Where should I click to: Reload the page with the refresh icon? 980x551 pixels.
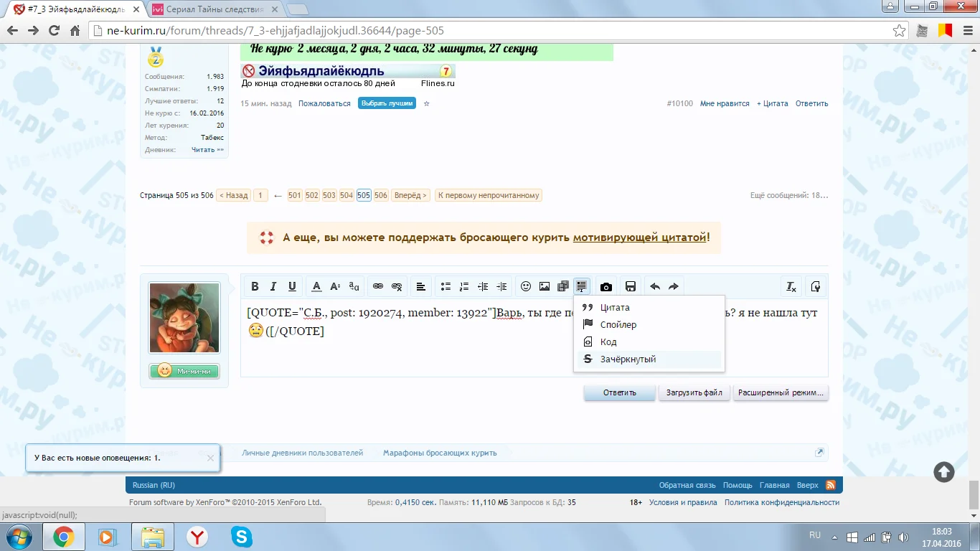click(54, 31)
